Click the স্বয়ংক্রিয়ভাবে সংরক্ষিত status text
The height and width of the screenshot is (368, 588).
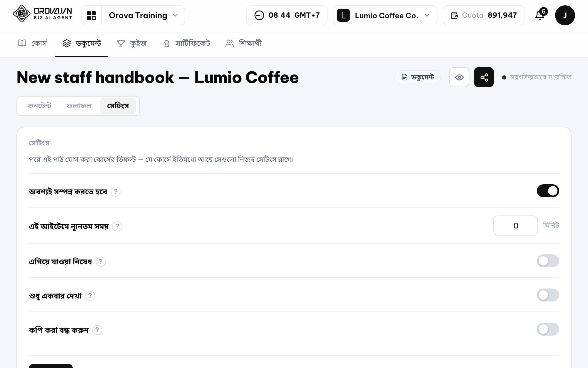click(540, 77)
